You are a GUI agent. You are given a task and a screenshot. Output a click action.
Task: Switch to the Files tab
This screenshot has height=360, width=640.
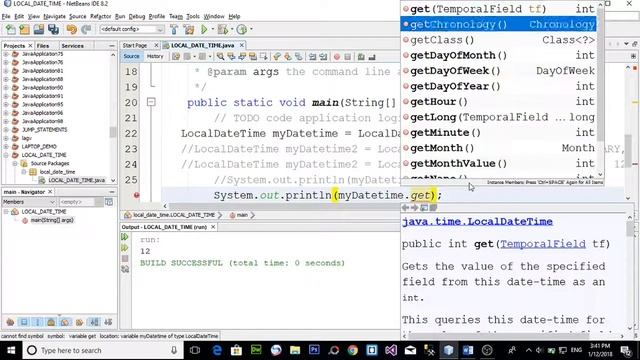click(43, 46)
